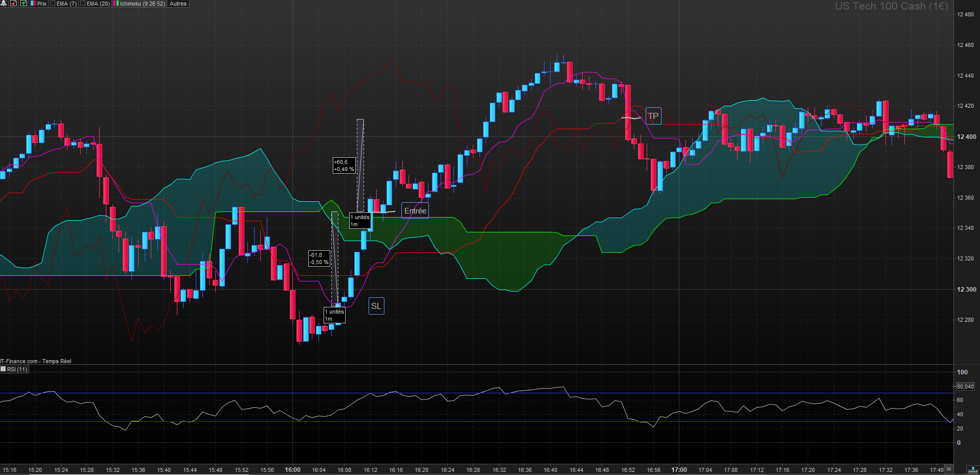The height and width of the screenshot is (475, 980).
Task: Click the timescale settings icon at bottom right
Action: point(972,470)
